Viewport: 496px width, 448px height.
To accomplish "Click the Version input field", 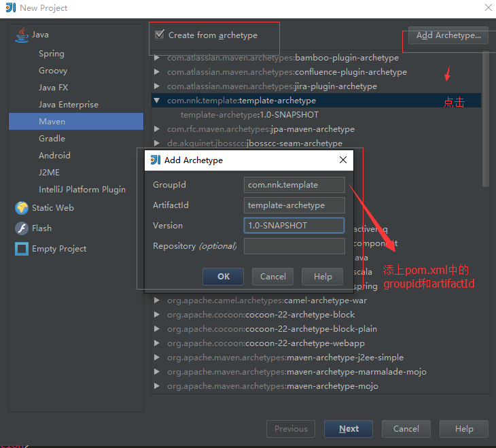I will [x=294, y=226].
